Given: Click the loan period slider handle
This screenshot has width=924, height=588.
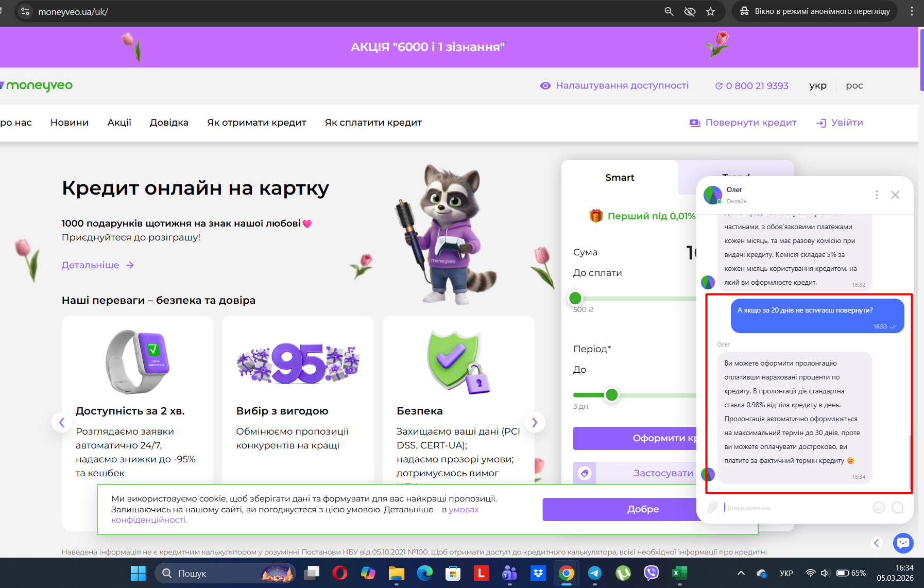Looking at the screenshot, I should pyautogui.click(x=612, y=395).
